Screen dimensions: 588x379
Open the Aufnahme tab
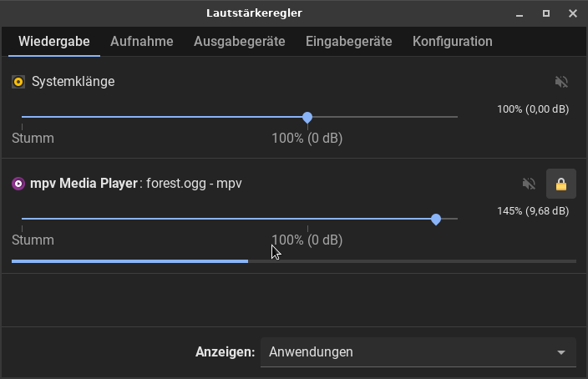click(x=142, y=42)
